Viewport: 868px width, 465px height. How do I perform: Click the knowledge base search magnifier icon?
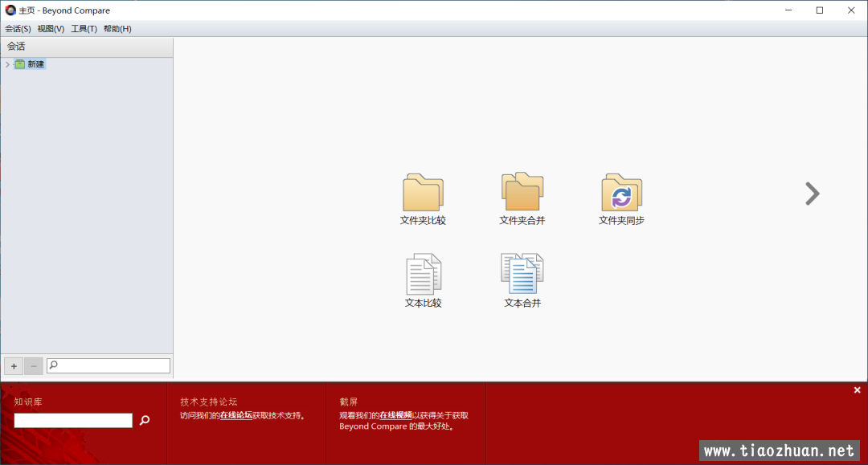[x=145, y=421]
